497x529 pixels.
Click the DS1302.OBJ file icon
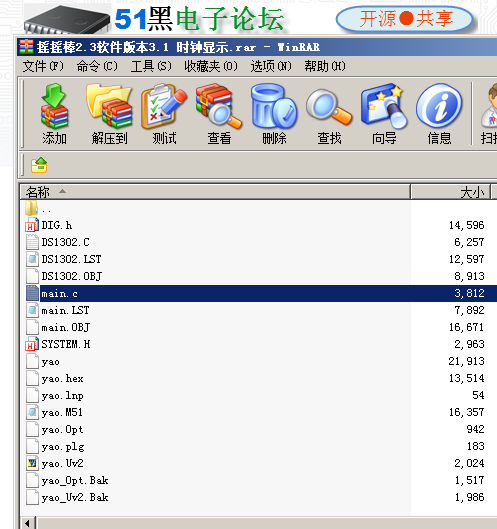(32, 276)
